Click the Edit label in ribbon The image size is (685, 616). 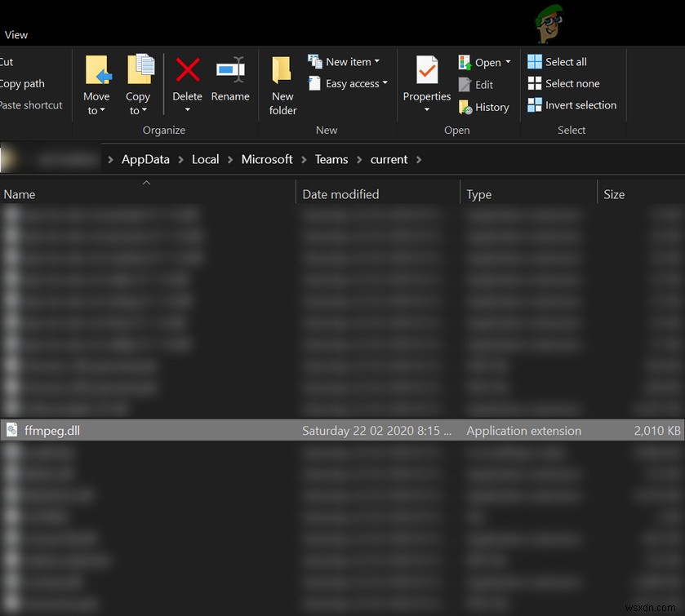pos(484,85)
